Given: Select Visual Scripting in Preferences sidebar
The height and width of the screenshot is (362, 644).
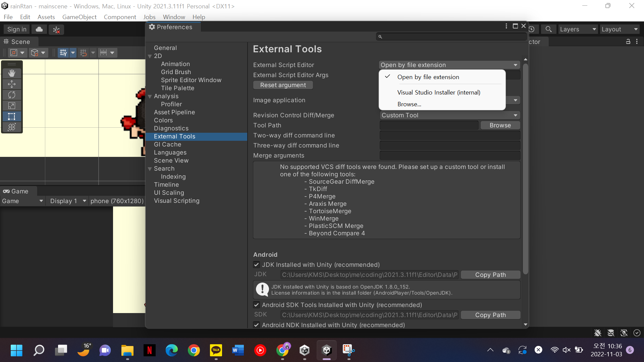Looking at the screenshot, I should [x=176, y=201].
